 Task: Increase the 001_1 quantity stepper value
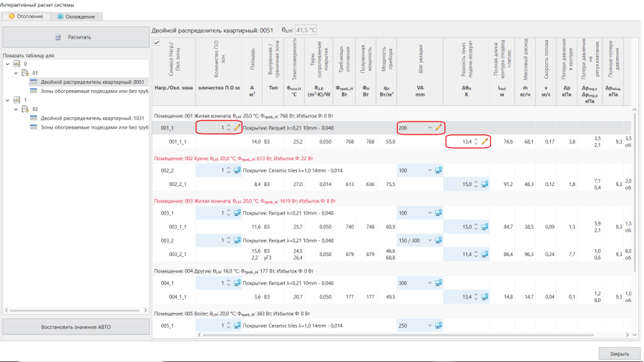point(228,126)
